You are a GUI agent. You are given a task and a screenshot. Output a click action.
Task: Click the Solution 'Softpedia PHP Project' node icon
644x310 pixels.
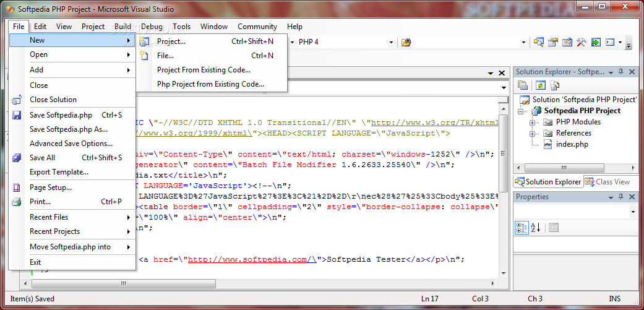click(x=525, y=100)
